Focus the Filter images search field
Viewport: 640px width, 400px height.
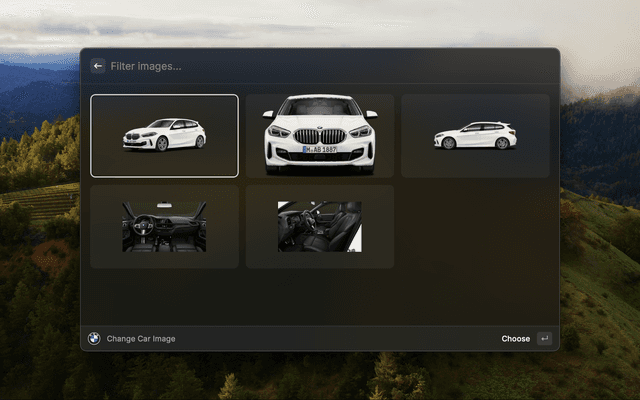coord(250,66)
